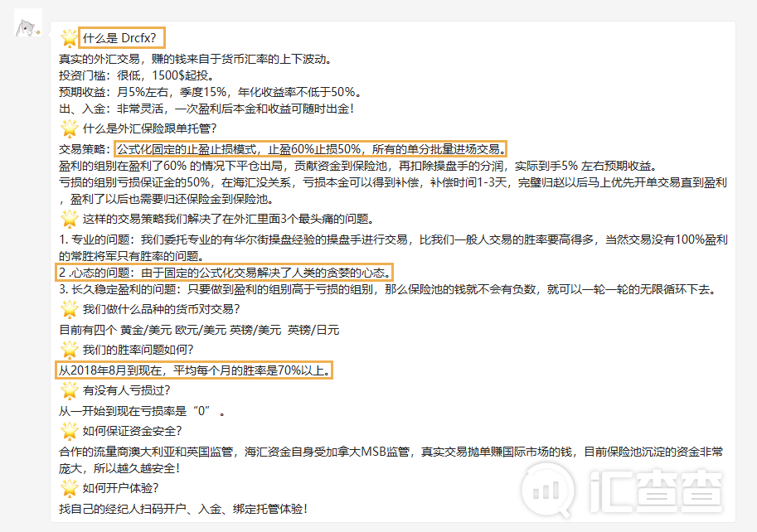Viewport: 757px width, 532px height.
Task: Click heading 我们做什么品种的货币对交易?
Action: click(161, 309)
